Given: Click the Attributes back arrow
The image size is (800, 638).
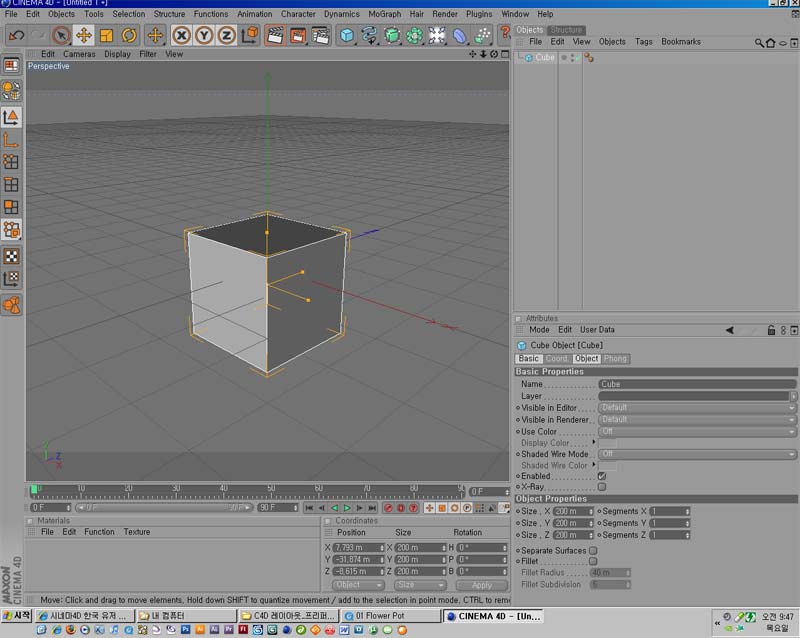Looking at the screenshot, I should click(x=730, y=330).
